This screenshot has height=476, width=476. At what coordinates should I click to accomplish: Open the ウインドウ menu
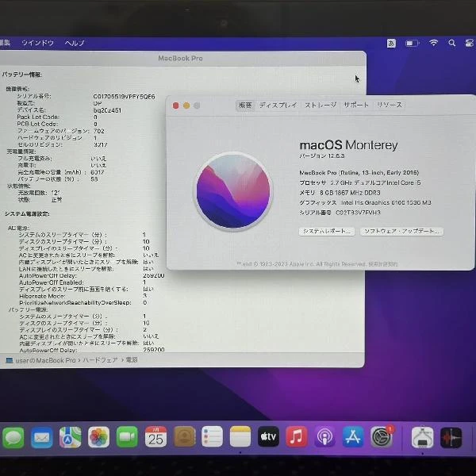(x=37, y=42)
